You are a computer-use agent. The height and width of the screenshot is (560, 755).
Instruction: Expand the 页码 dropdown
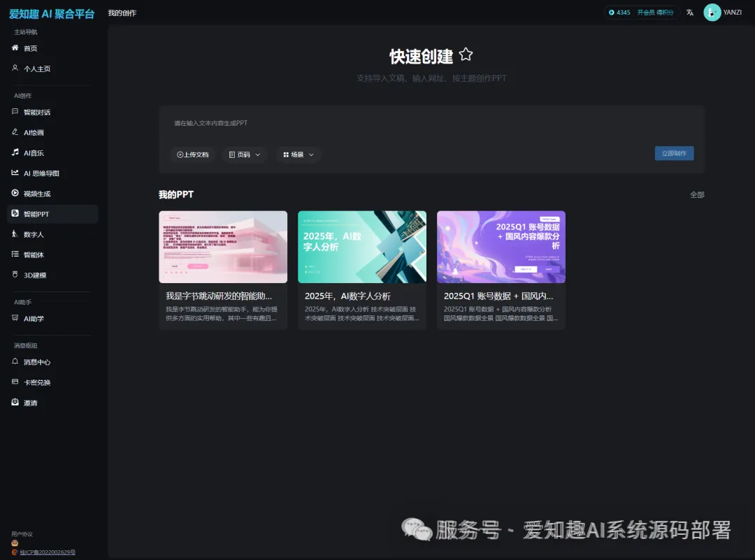click(x=245, y=155)
